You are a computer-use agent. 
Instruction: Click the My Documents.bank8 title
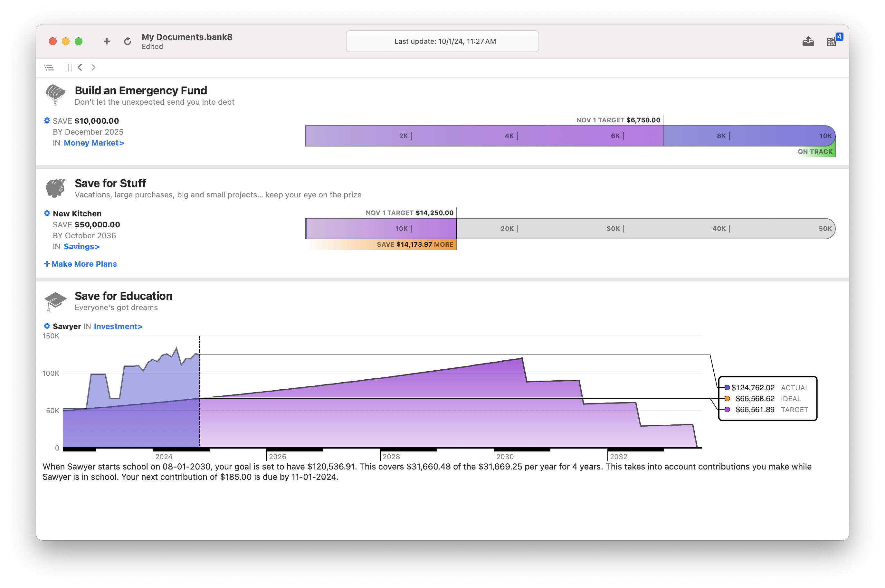tap(187, 37)
